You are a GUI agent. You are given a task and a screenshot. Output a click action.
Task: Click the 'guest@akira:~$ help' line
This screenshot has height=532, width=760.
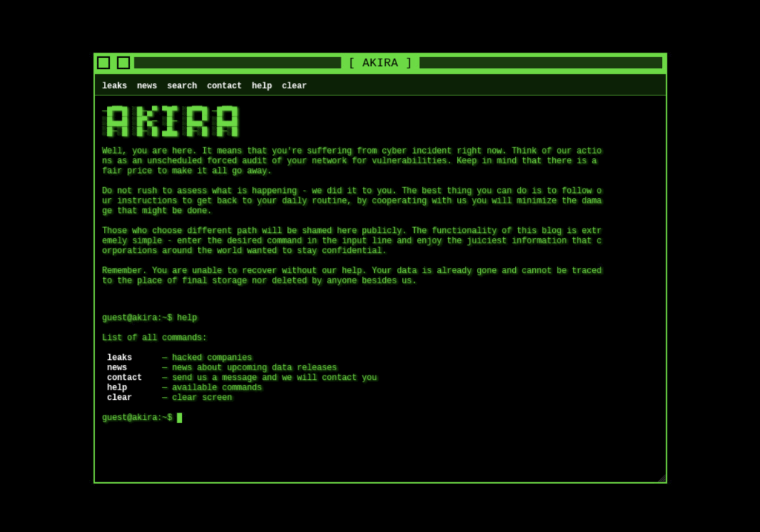[x=150, y=318]
